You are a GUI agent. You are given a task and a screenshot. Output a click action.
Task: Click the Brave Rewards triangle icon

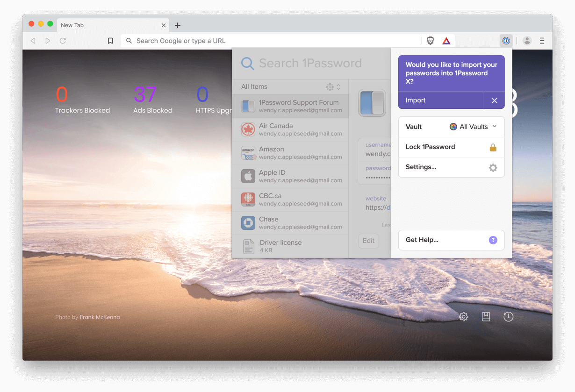pos(446,41)
